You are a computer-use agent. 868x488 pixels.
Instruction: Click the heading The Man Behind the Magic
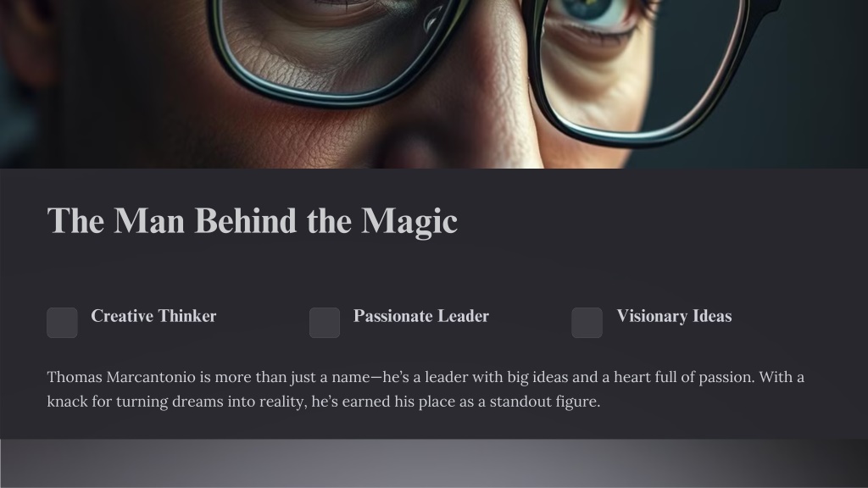(253, 221)
